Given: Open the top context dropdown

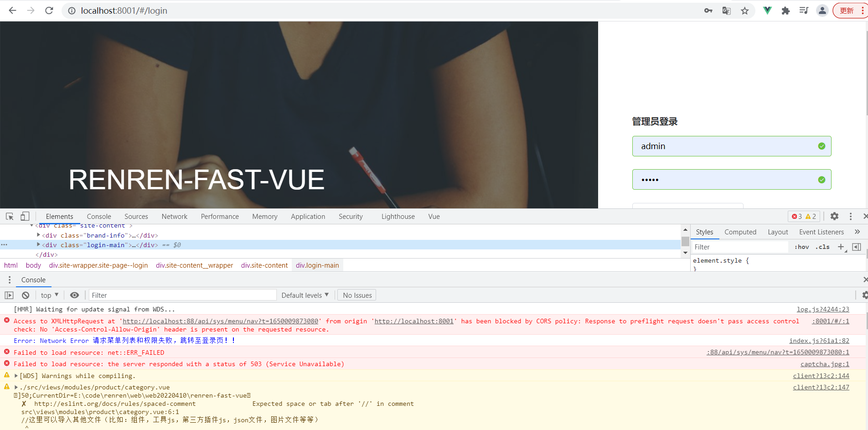Looking at the screenshot, I should [50, 295].
